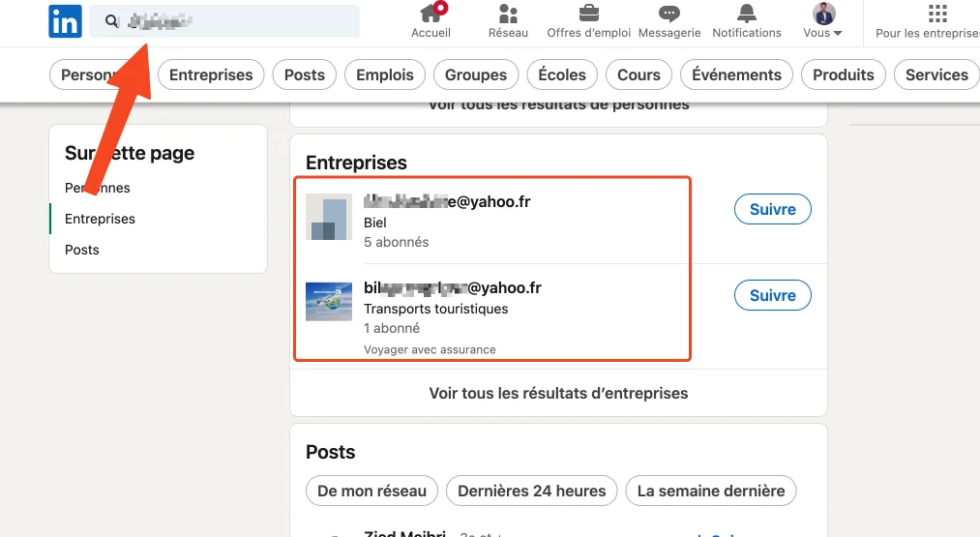Select De mon réseau post filter

pyautogui.click(x=371, y=491)
